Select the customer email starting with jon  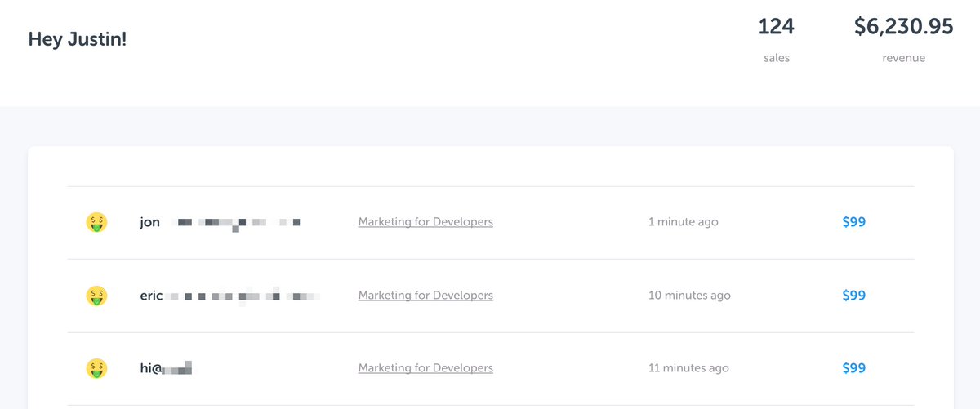coord(220,222)
